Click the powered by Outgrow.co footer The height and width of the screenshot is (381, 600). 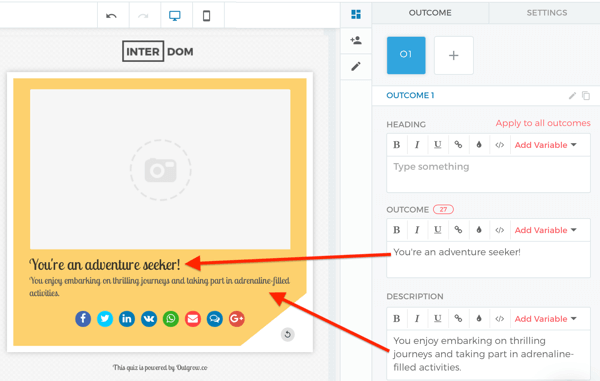pos(160,368)
